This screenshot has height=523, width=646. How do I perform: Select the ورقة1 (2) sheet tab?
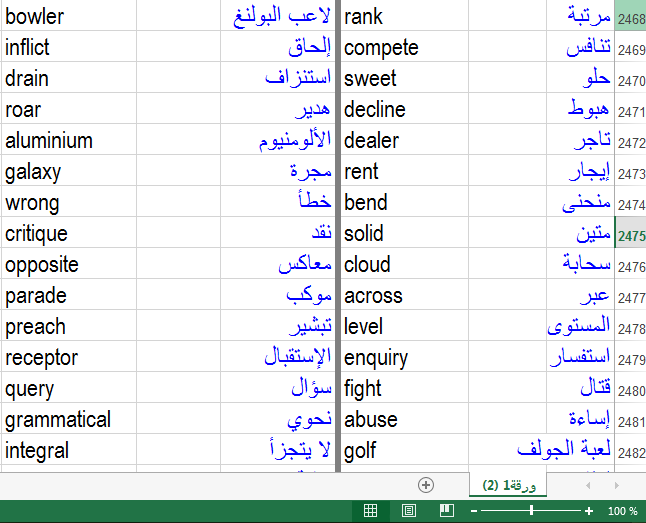coord(508,485)
